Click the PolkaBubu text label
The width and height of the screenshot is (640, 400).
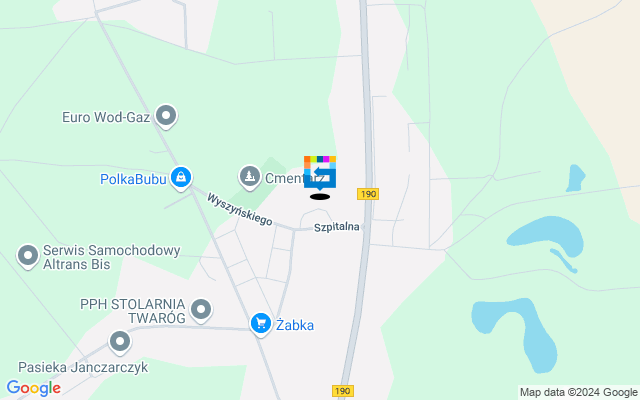[133, 179]
